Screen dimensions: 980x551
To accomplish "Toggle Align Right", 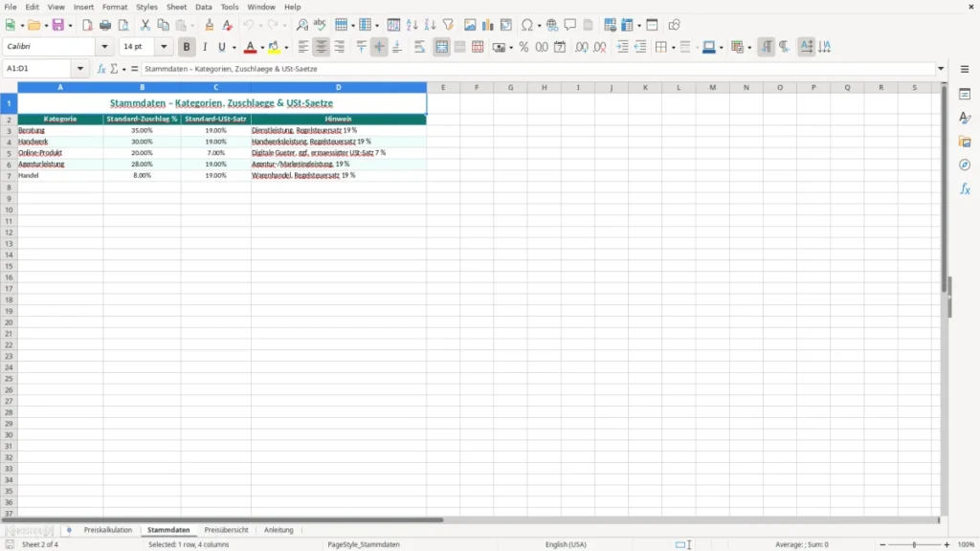I will 340,47.
